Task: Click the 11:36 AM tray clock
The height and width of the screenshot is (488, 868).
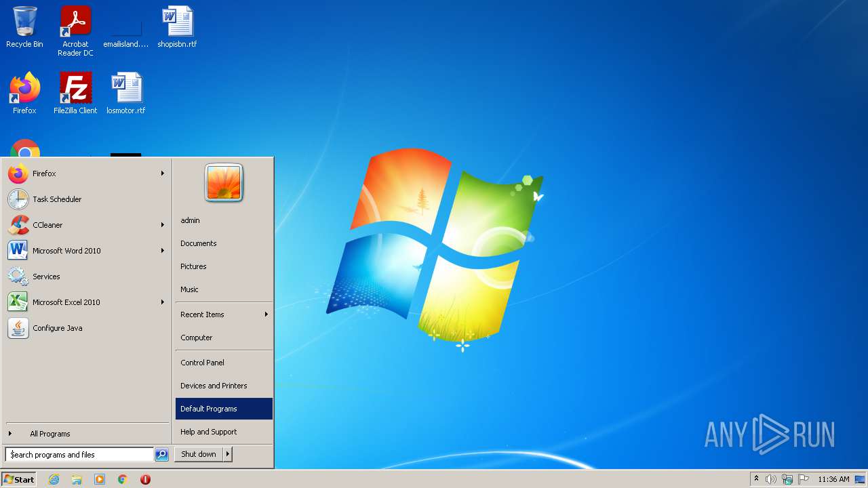Action: (x=833, y=479)
